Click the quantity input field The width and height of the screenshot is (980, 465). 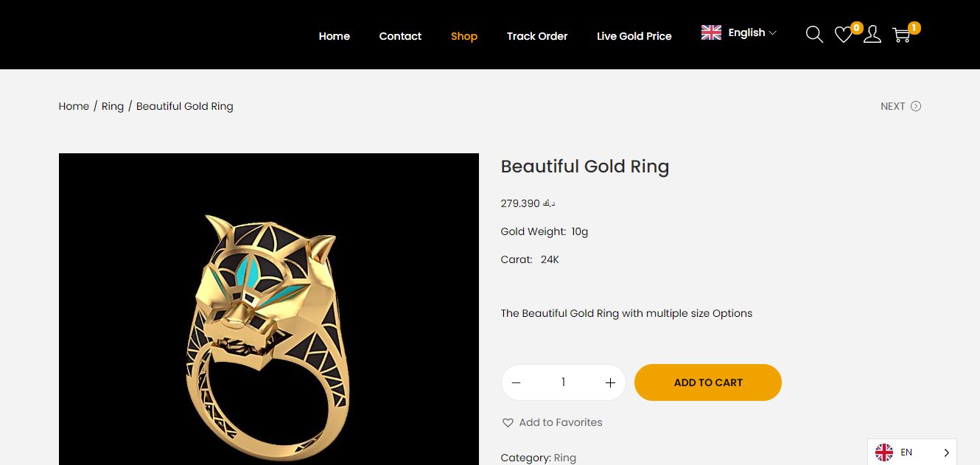(563, 382)
